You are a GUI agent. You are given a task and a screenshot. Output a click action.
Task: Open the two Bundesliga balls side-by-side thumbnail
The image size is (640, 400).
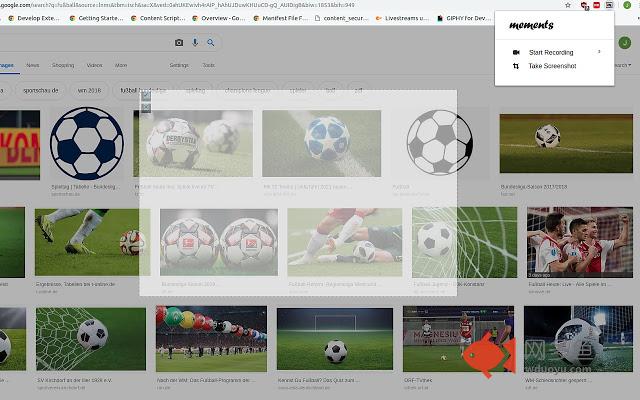tap(219, 242)
